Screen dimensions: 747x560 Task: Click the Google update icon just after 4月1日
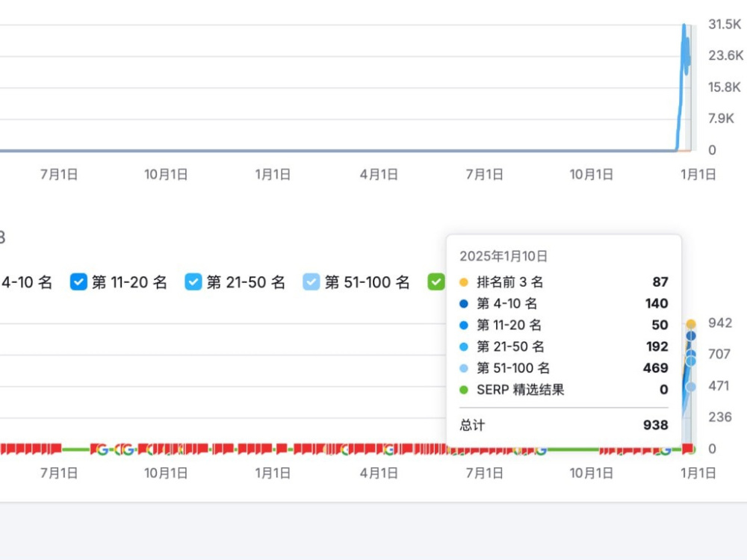coord(390,449)
